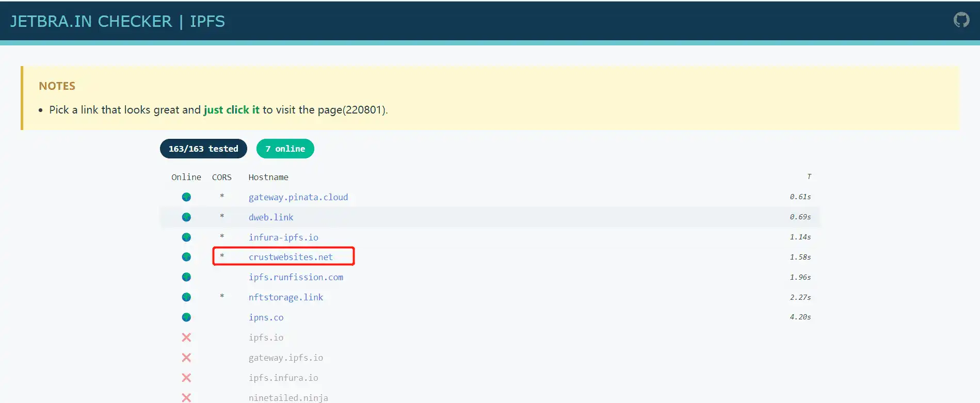980x403 pixels.
Task: Click the offline ipfs.infura.io hostname
Action: pyautogui.click(x=283, y=378)
